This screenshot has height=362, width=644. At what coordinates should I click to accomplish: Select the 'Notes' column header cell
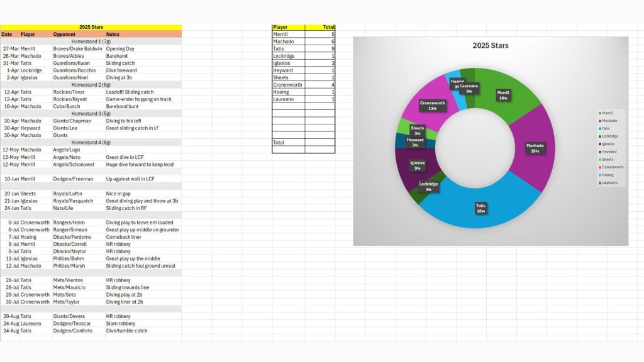113,34
